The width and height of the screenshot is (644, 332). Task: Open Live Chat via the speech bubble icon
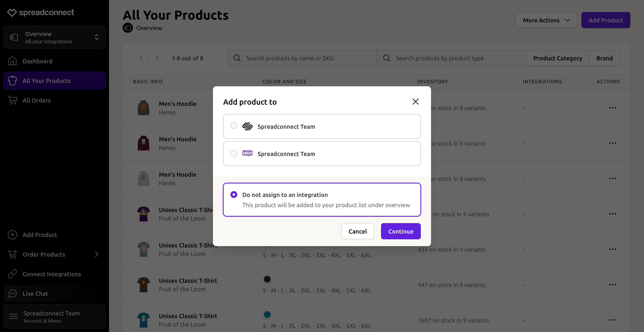(12, 293)
